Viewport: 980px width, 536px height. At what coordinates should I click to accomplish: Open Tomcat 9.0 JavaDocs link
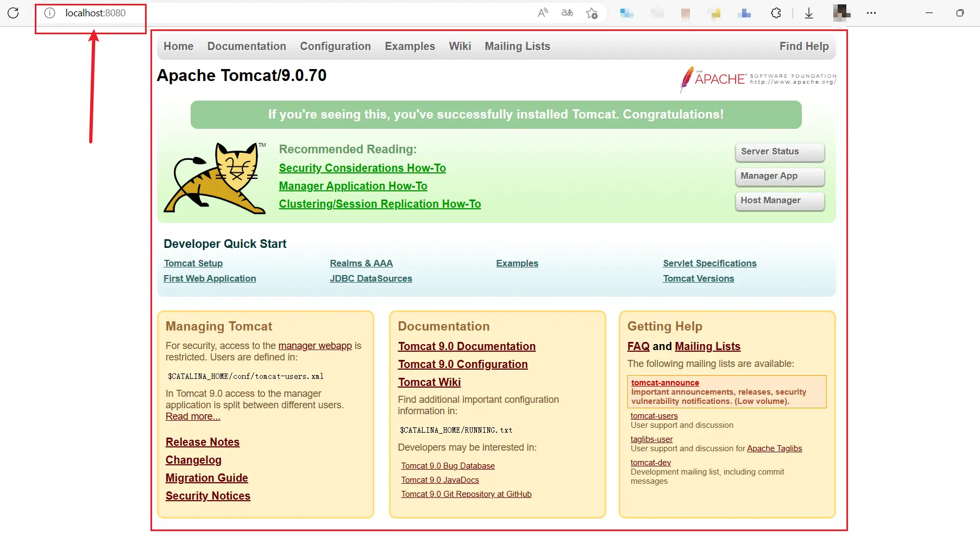(x=440, y=480)
